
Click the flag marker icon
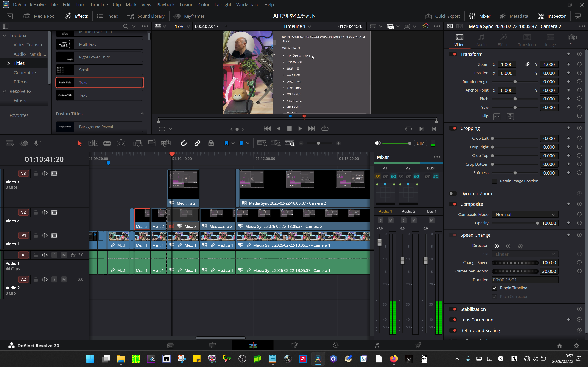(226, 143)
